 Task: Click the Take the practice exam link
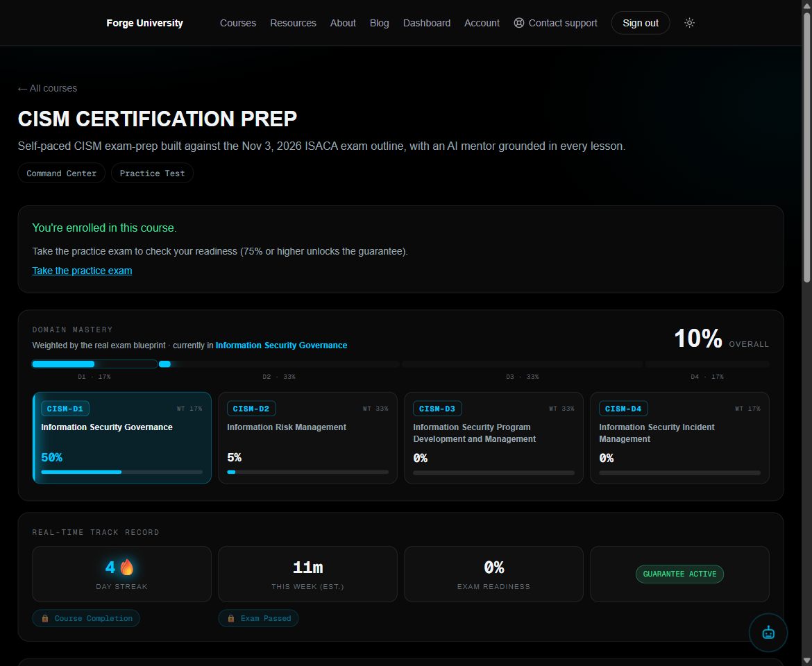click(82, 271)
